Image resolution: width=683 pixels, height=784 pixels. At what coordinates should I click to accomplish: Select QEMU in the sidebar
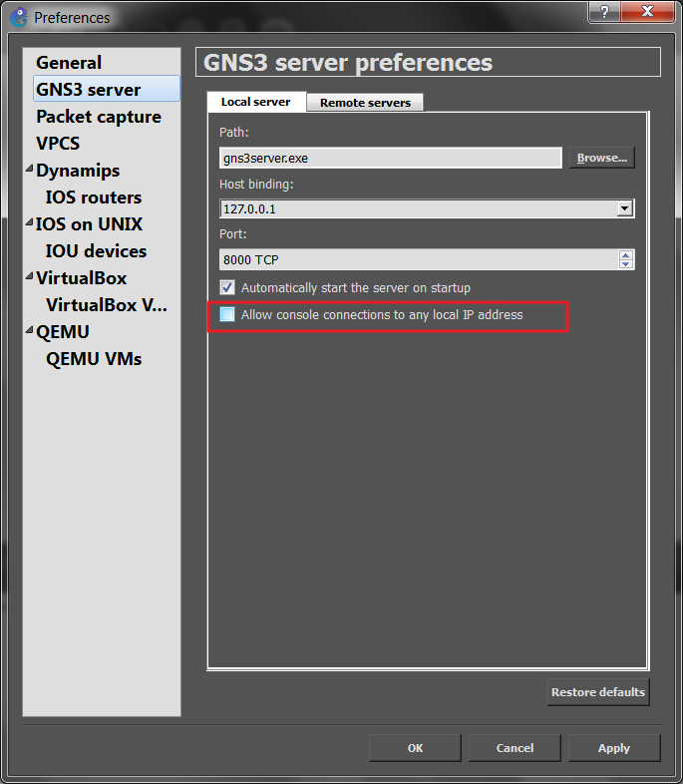[x=63, y=332]
